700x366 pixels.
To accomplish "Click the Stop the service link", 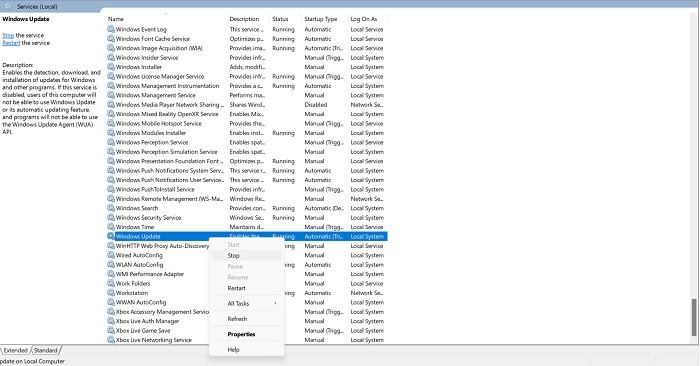I will [8, 35].
